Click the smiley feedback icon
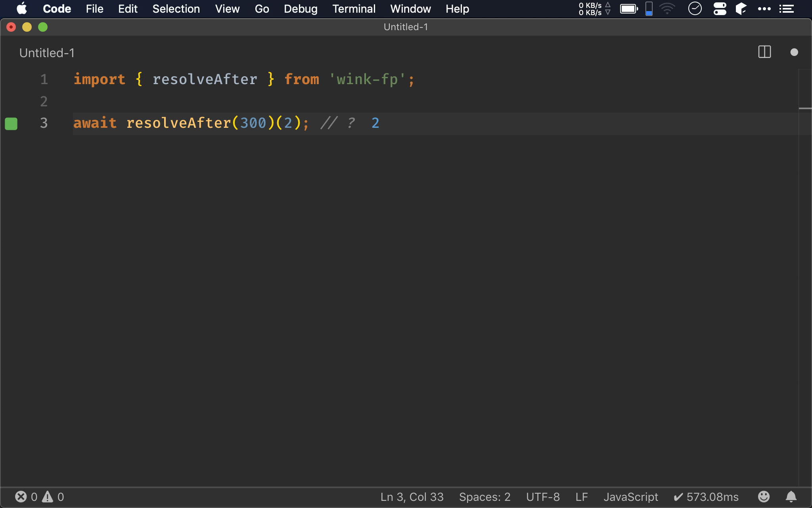The height and width of the screenshot is (508, 812). tap(764, 496)
